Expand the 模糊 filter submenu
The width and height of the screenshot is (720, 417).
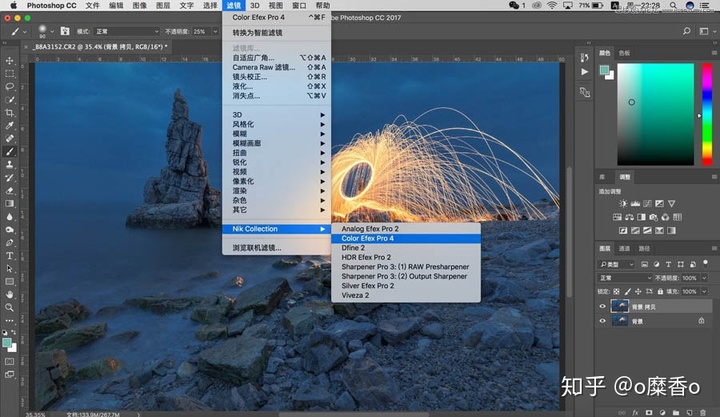point(276,134)
